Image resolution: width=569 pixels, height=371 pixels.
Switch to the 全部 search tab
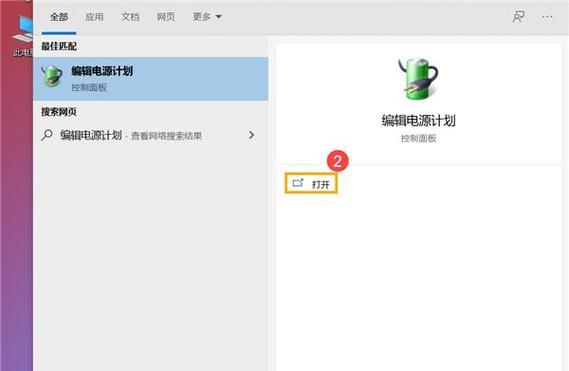tap(59, 17)
